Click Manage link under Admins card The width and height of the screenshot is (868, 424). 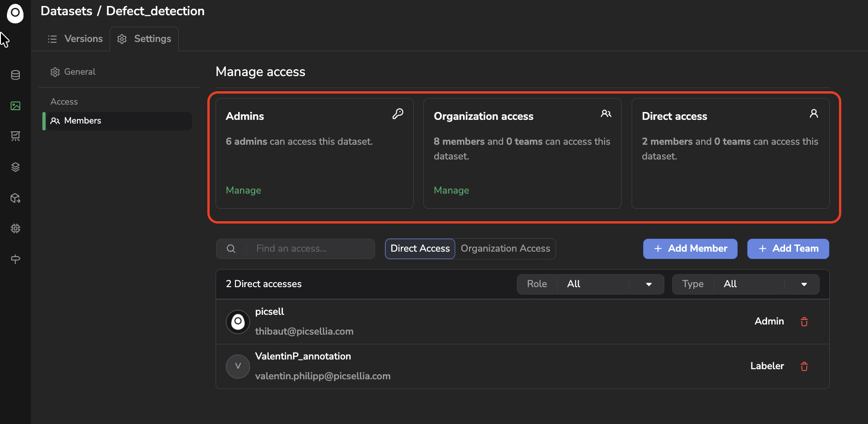tap(243, 190)
